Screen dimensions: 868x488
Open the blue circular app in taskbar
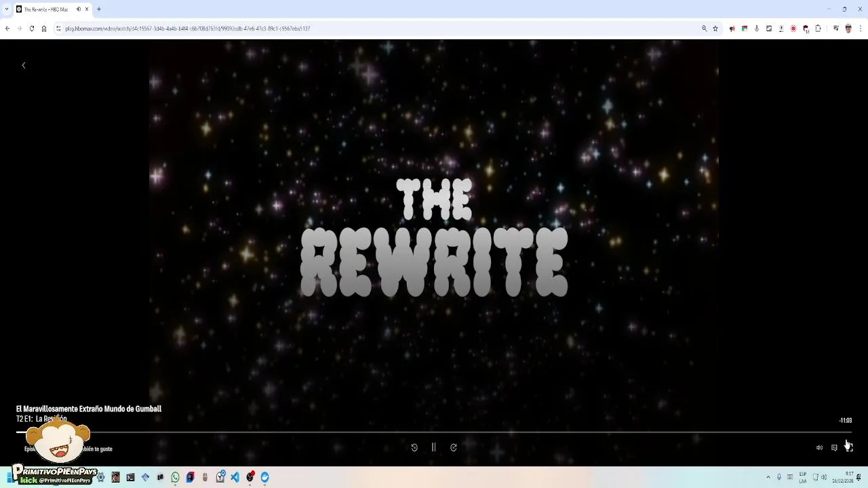click(264, 477)
